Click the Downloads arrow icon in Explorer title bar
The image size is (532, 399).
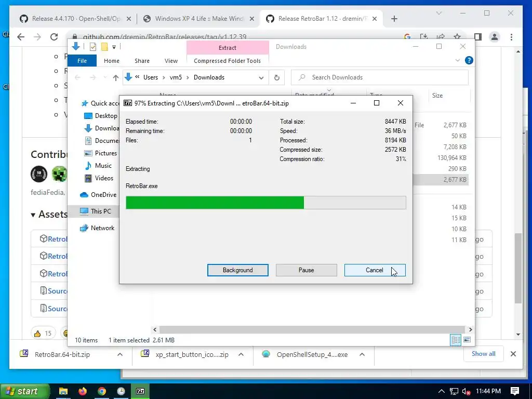76,46
